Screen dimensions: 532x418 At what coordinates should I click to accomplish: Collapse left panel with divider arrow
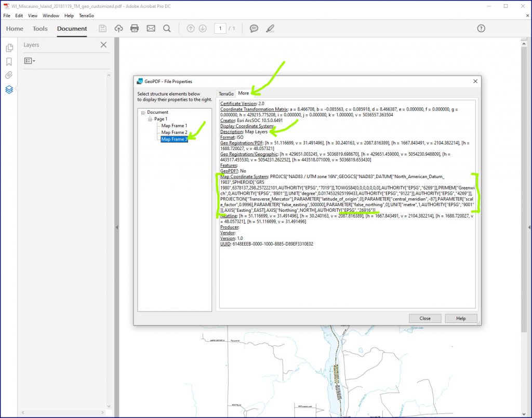(x=117, y=227)
